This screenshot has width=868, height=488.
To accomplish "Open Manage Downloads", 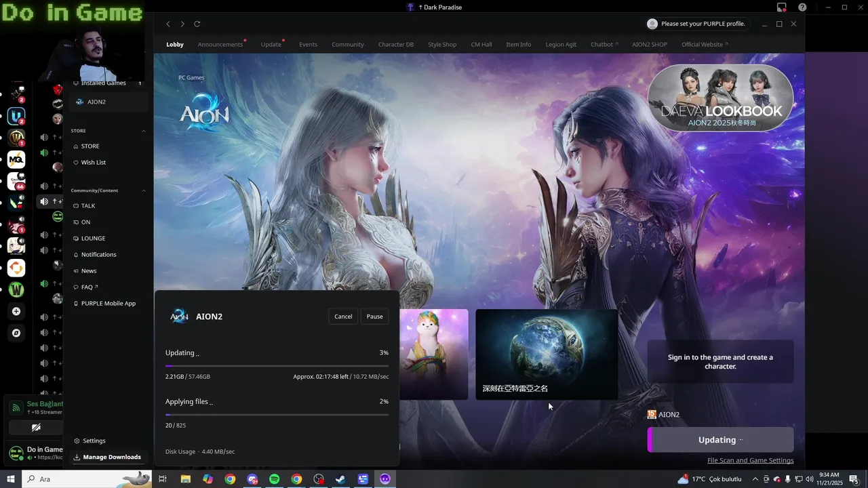I will tap(108, 457).
